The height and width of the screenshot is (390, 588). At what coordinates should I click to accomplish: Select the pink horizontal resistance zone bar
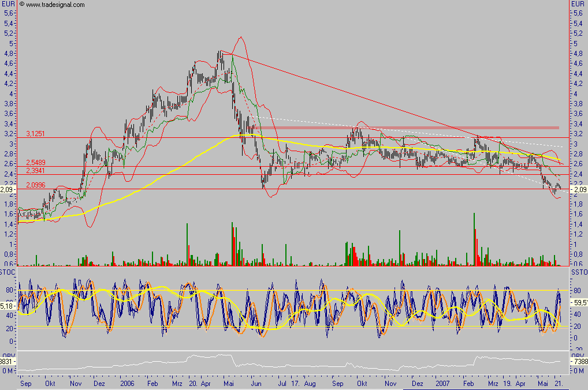pyautogui.click(x=407, y=127)
